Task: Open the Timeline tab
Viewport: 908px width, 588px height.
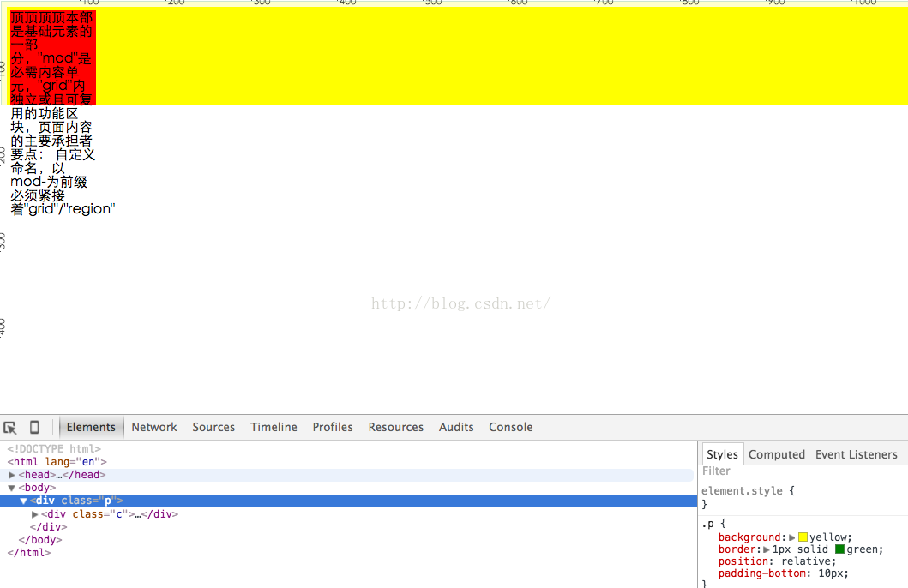Action: 274,427
